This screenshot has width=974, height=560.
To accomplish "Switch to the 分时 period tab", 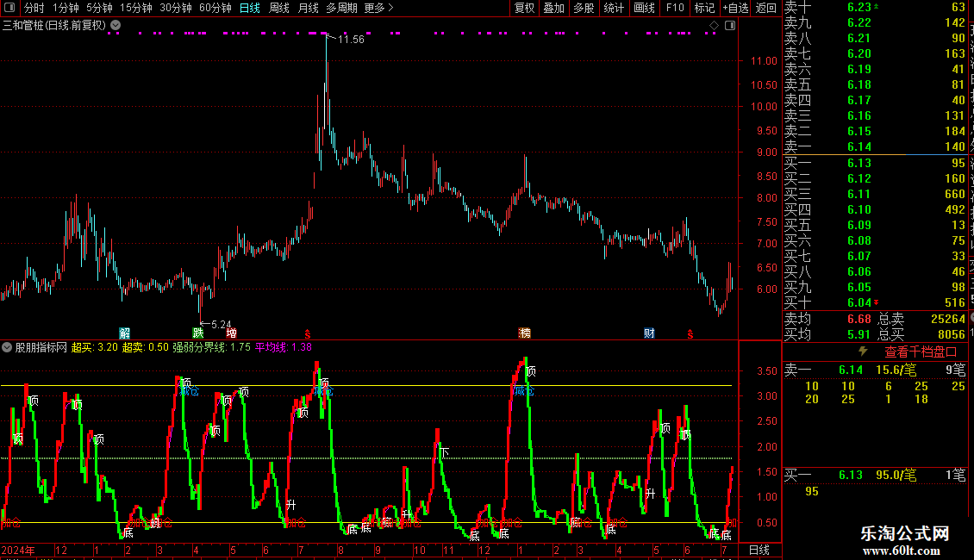I will (x=34, y=8).
